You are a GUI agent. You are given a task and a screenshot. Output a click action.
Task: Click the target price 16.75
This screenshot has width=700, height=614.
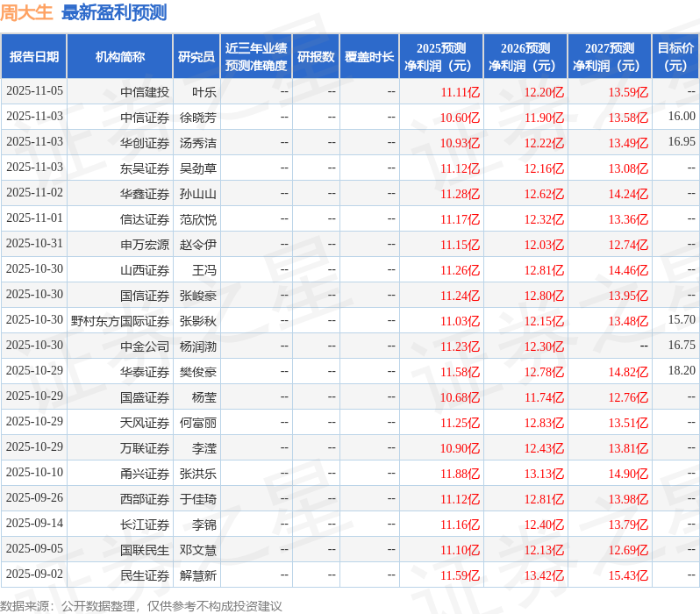coord(682,346)
